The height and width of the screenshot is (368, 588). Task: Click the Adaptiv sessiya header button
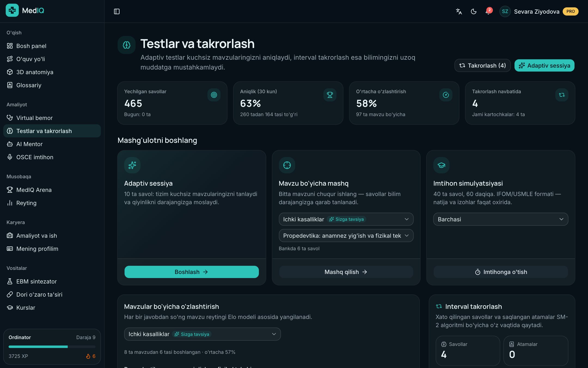coord(544,65)
